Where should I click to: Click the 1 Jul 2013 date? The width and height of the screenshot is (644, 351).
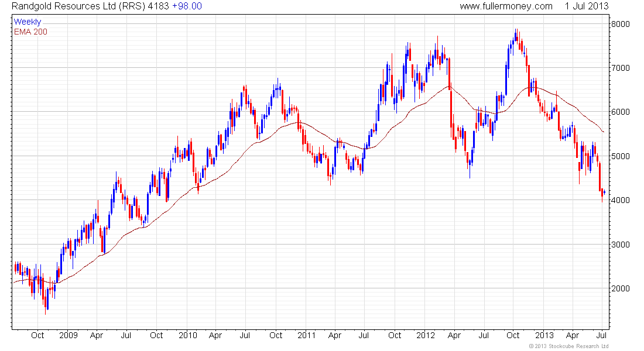coord(587,6)
